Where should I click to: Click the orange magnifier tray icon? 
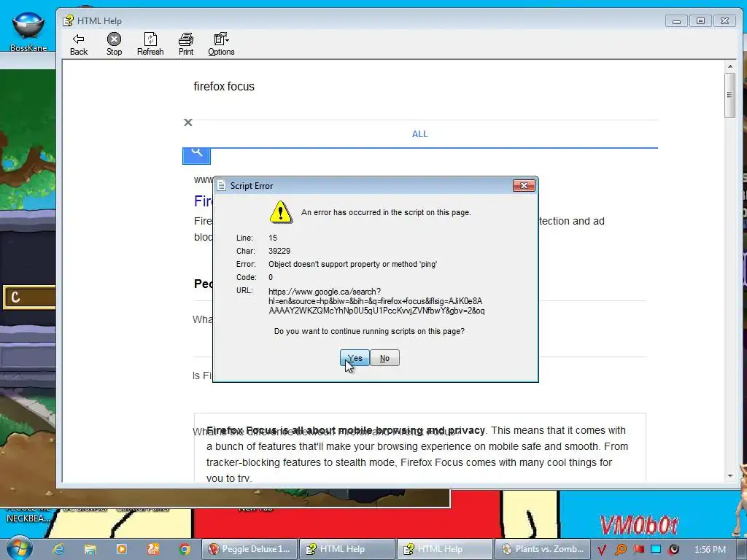pyautogui.click(x=620, y=550)
